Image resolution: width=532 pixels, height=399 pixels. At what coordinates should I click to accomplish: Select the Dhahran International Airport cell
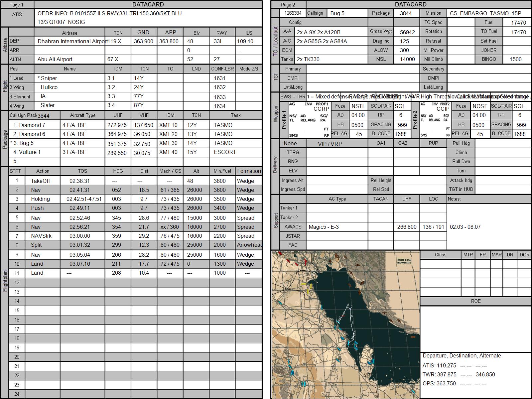click(x=69, y=41)
